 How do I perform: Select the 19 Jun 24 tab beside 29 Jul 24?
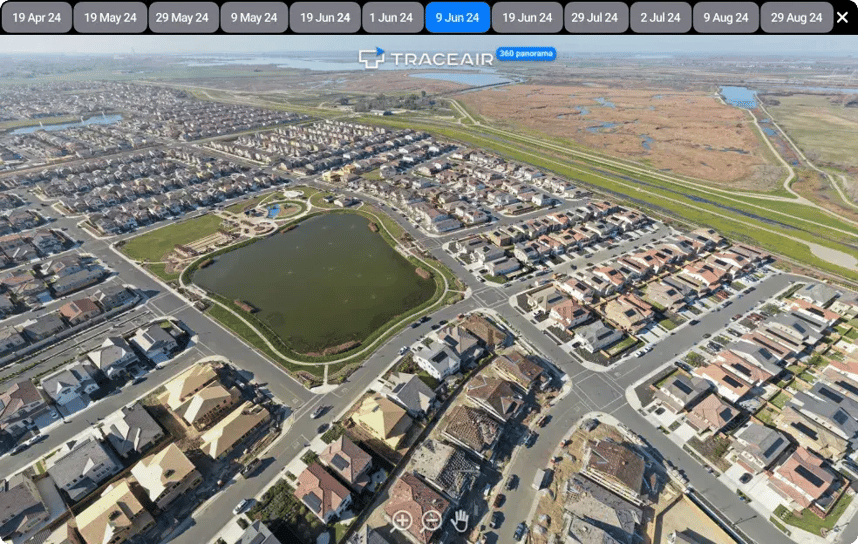click(527, 18)
